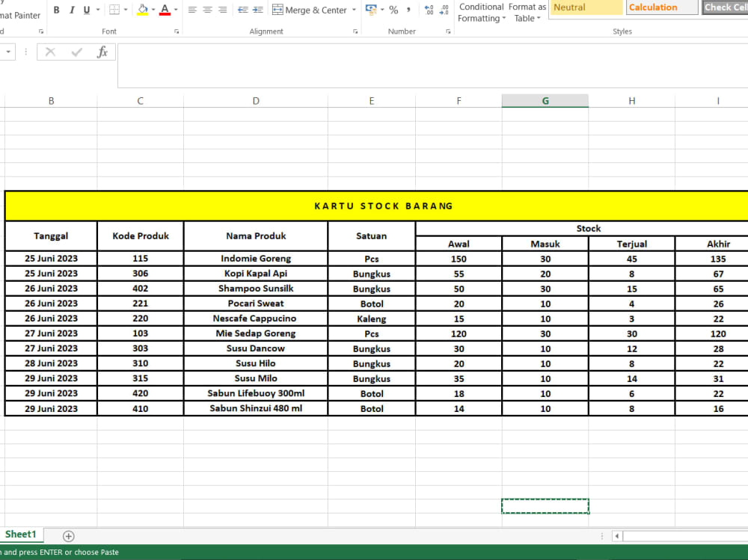Select the Kopi Kapal Api cell

(x=256, y=274)
